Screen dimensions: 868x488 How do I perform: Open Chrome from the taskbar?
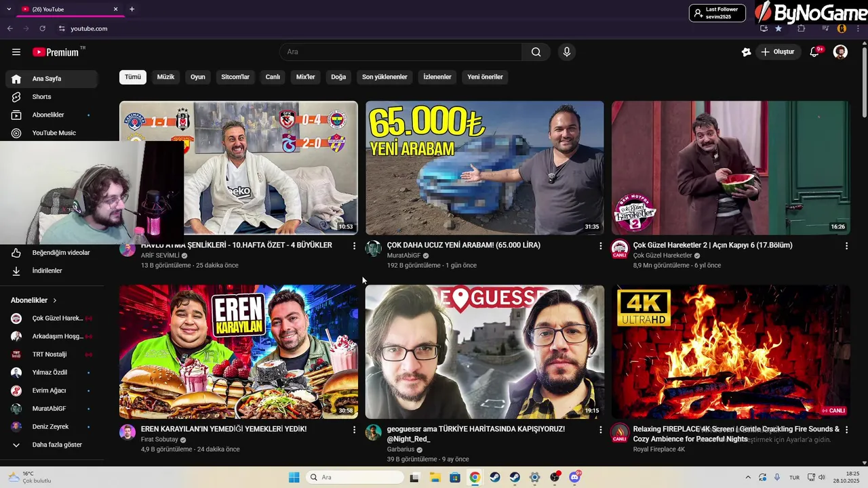[475, 477]
